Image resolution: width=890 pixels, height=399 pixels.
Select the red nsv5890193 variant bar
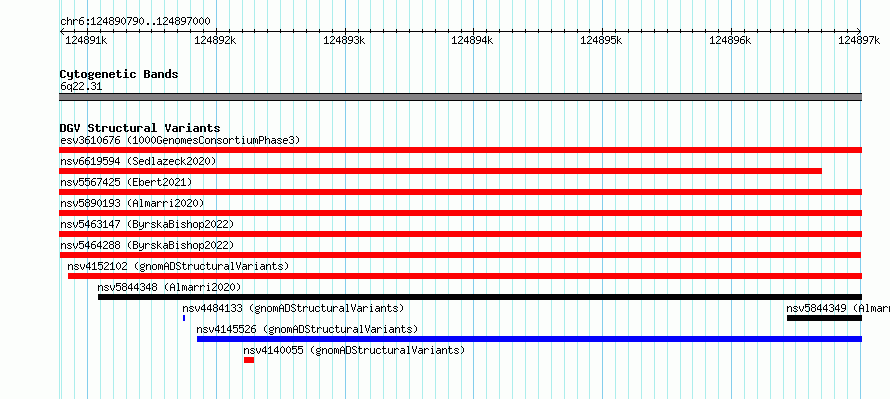point(460,213)
